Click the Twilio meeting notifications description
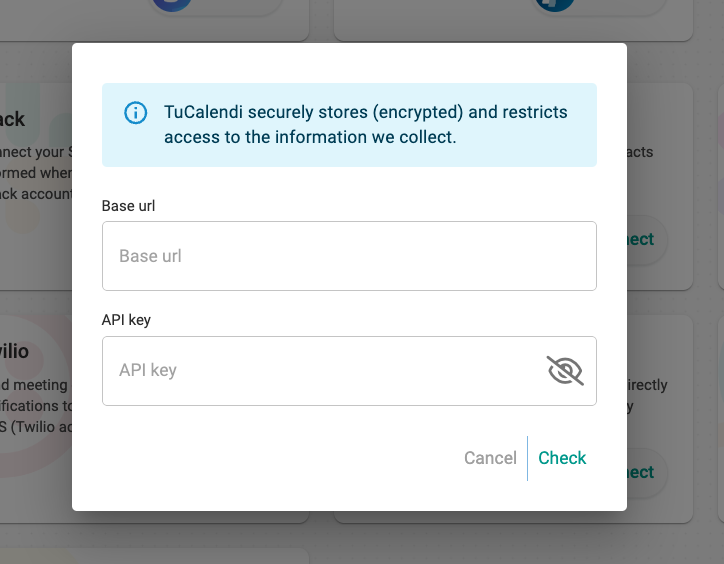The image size is (724, 564). pyautogui.click(x=36, y=406)
